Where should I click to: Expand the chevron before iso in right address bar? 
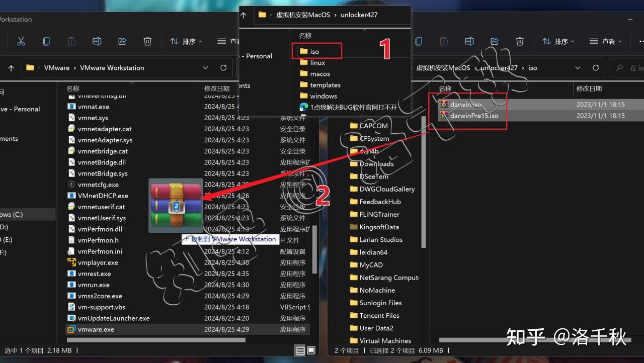click(523, 68)
